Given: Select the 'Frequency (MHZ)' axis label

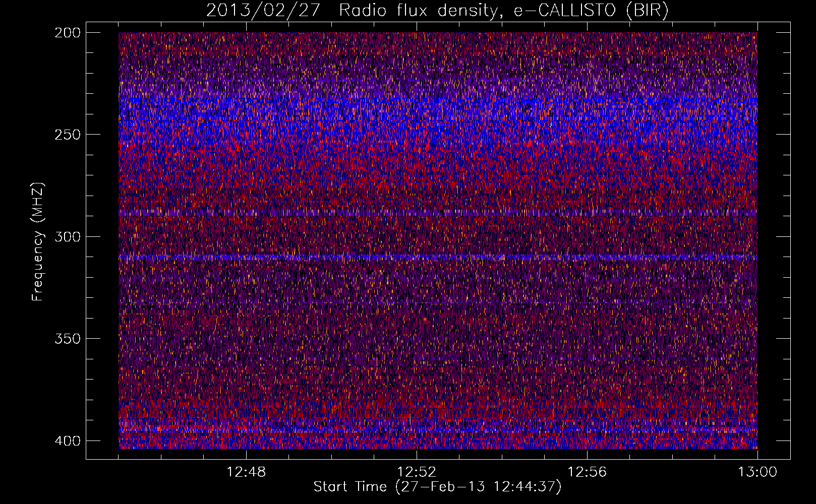Looking at the screenshot, I should coord(38,241).
